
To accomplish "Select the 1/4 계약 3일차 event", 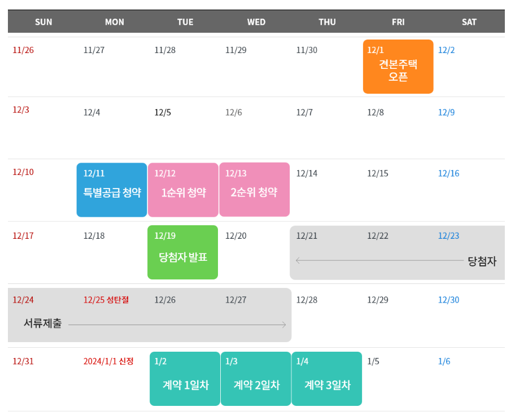I will pos(327,379).
